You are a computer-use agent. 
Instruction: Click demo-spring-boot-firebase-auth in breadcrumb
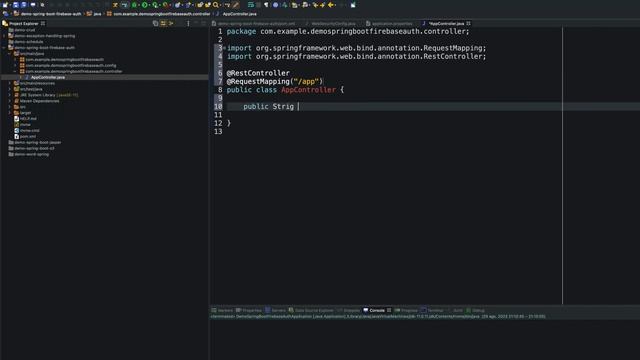pyautogui.click(x=51, y=14)
